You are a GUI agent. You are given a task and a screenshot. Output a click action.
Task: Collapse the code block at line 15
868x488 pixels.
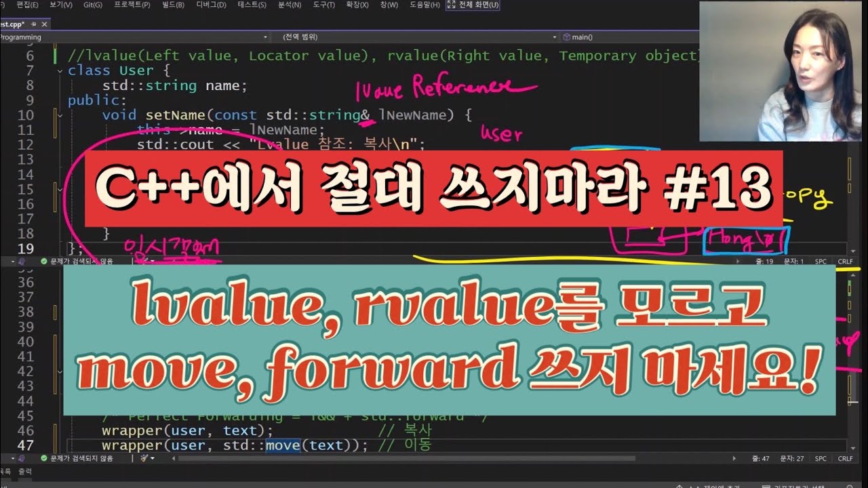(60, 189)
